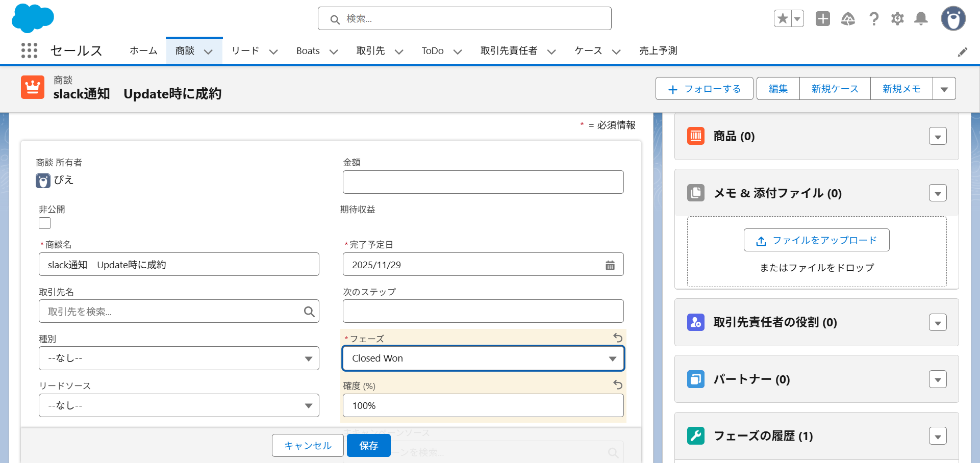Undo the フェーズ field change
This screenshot has width=980, height=463.
coord(618,338)
